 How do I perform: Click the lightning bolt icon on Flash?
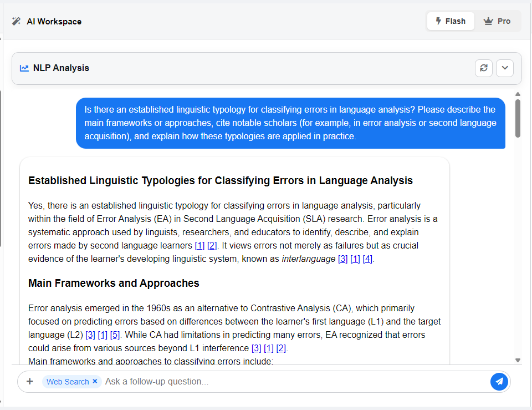438,21
